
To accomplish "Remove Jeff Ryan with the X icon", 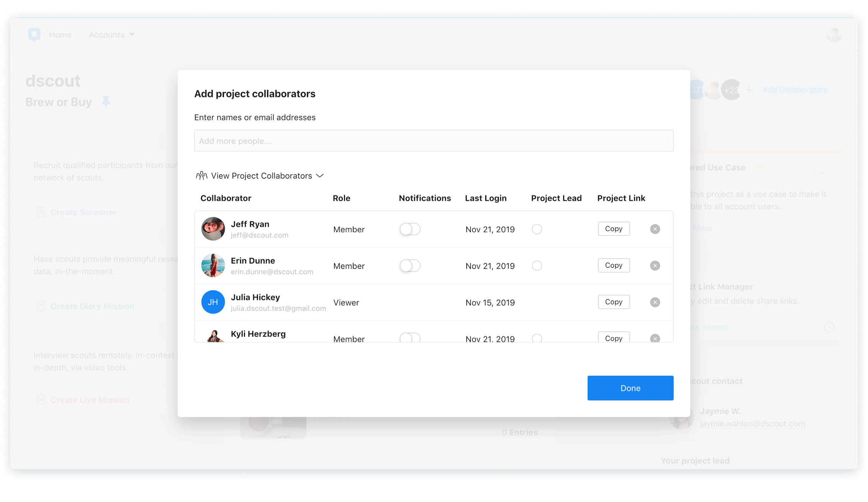I will coord(655,229).
